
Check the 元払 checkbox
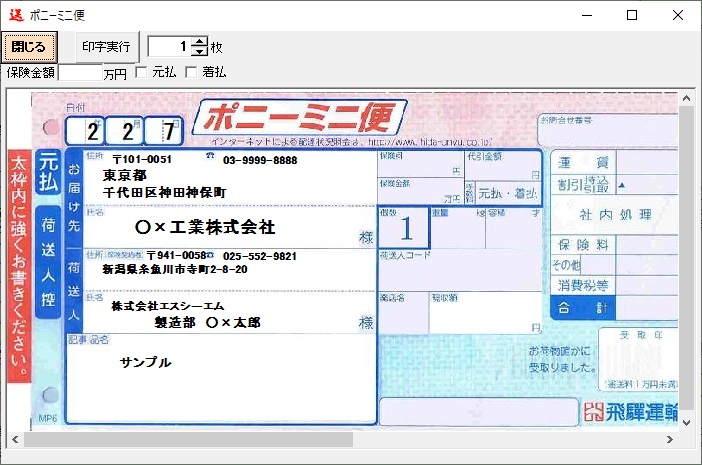pyautogui.click(x=141, y=72)
